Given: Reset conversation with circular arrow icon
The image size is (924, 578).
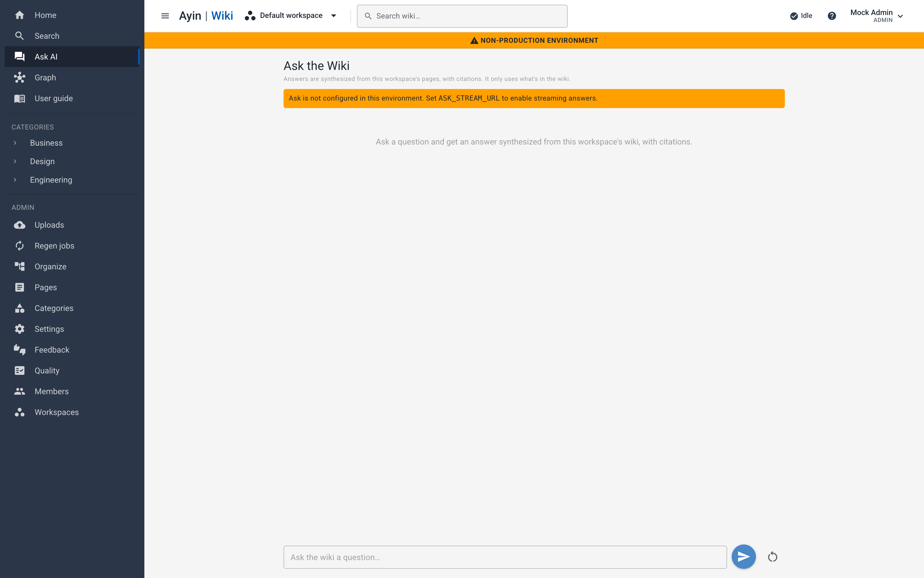Looking at the screenshot, I should click(772, 557).
